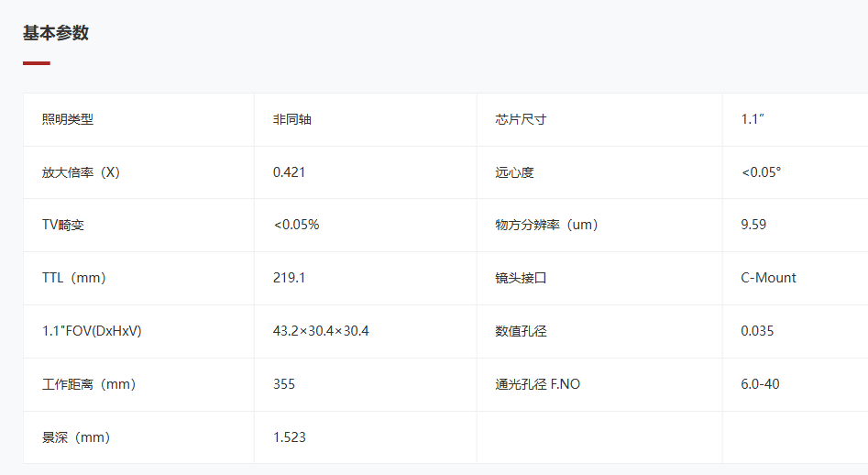Click the TV畸变 label cell

point(63,225)
